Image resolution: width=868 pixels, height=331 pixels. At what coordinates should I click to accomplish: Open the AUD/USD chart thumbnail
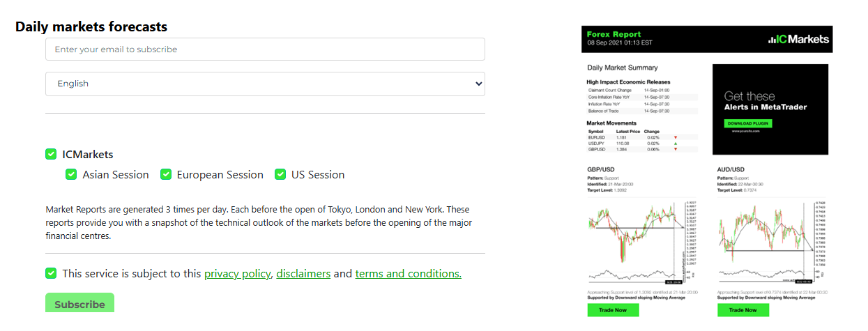click(767, 241)
